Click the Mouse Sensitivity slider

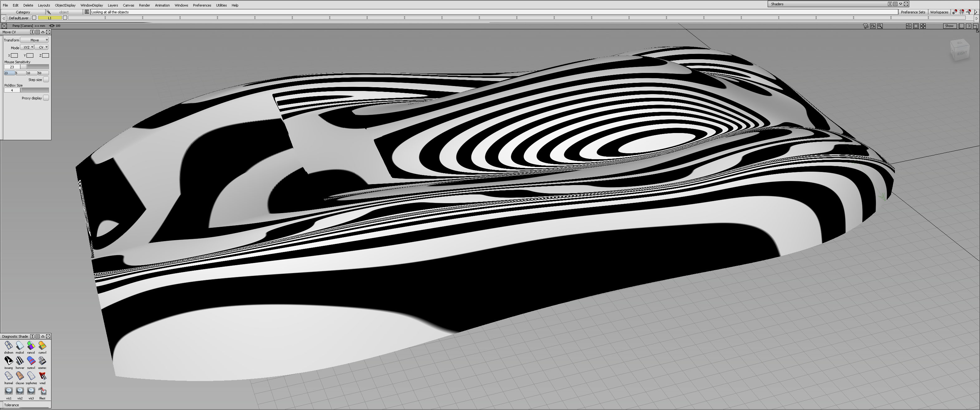pyautogui.click(x=34, y=67)
